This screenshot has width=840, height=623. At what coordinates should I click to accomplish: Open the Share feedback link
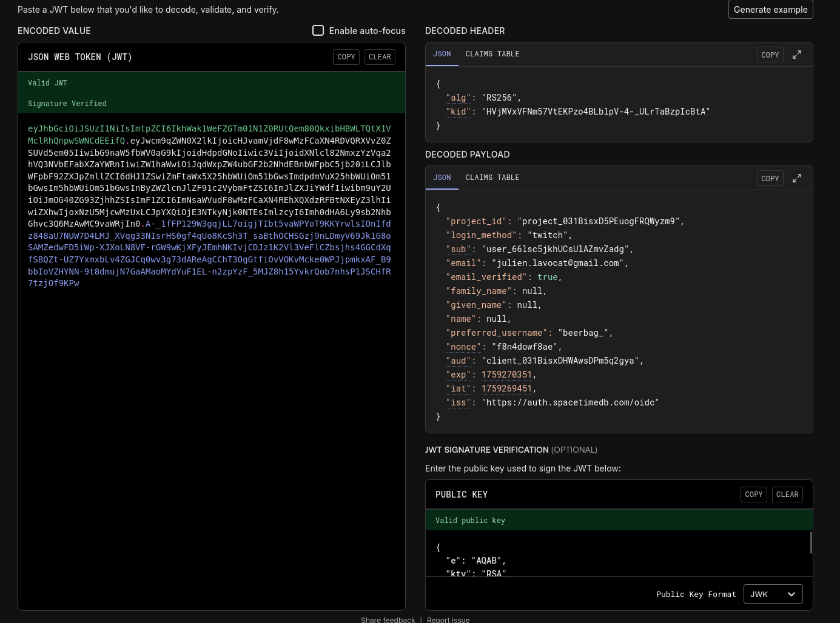[388, 619]
